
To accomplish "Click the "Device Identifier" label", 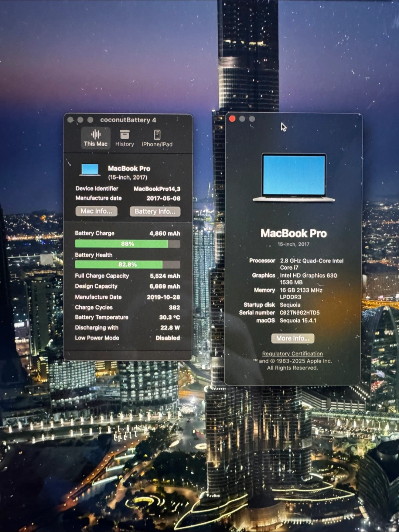I will click(97, 188).
